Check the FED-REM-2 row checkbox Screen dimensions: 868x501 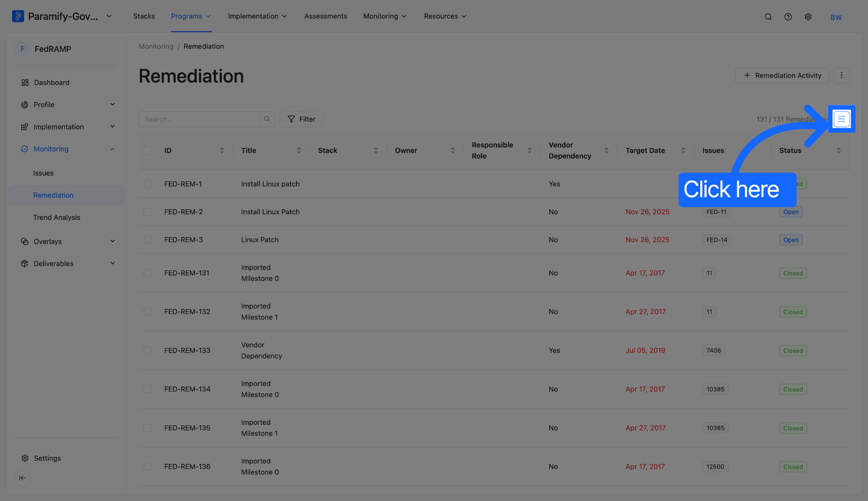tap(147, 212)
